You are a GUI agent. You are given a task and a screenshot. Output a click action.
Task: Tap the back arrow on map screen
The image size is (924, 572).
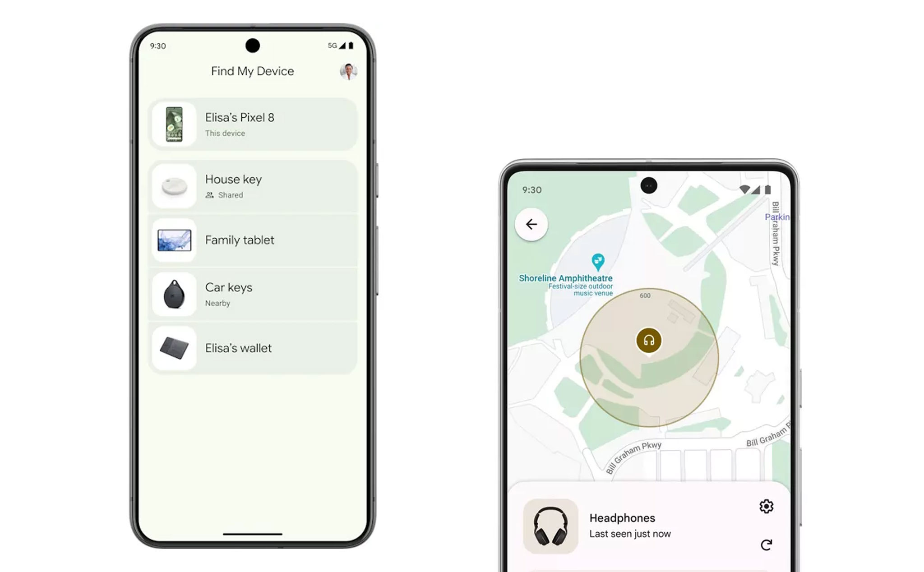(x=533, y=224)
